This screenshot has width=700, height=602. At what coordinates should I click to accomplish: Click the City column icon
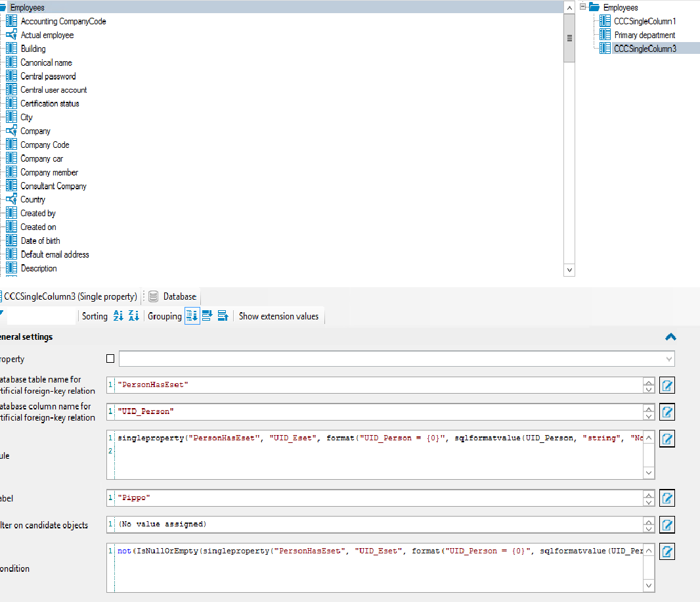[12, 116]
